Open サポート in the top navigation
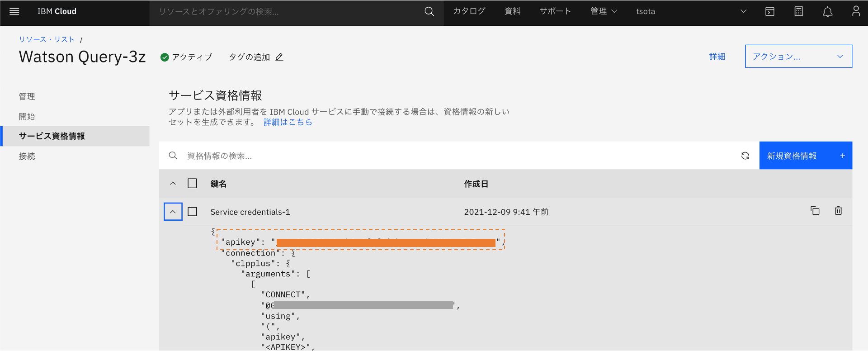 pyautogui.click(x=556, y=11)
